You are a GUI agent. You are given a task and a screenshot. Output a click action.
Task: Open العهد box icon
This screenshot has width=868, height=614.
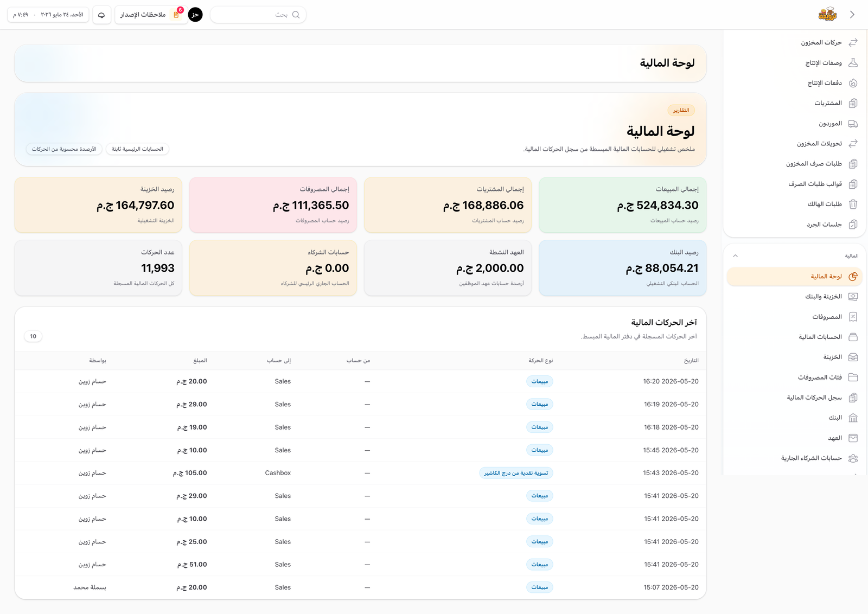point(853,438)
